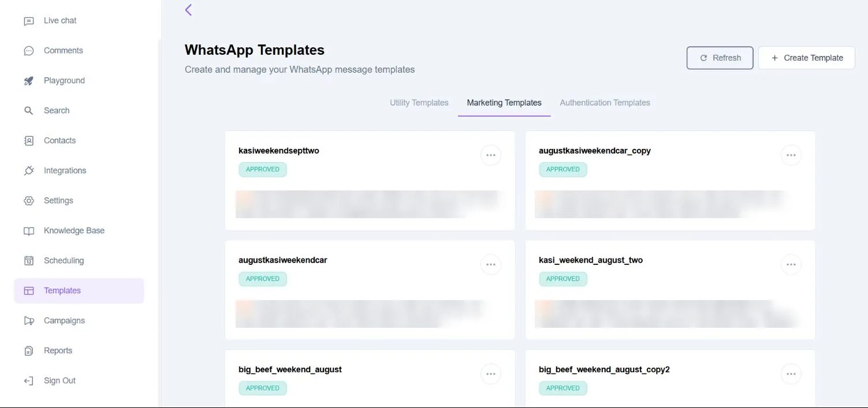Click the Live chat icon in sidebar

29,21
